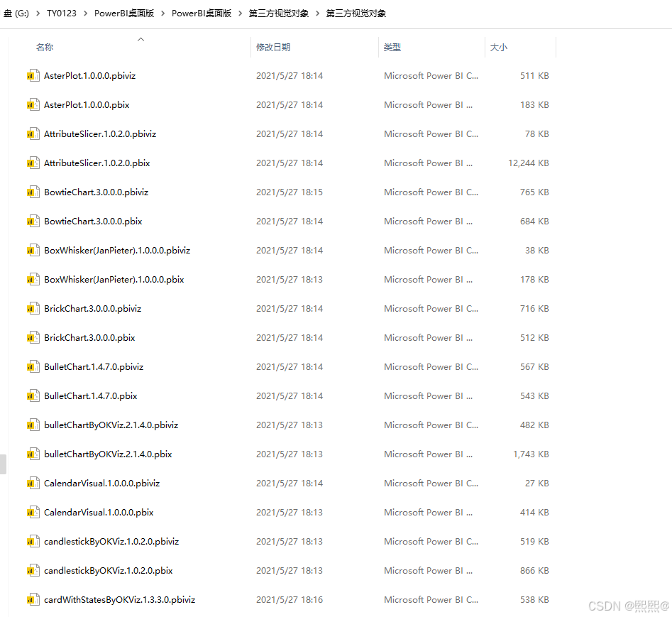Expand chevron after first PowerBI桌面版 breadcrumb
Image resolution: width=672 pixels, height=617 pixels.
pyautogui.click(x=163, y=13)
